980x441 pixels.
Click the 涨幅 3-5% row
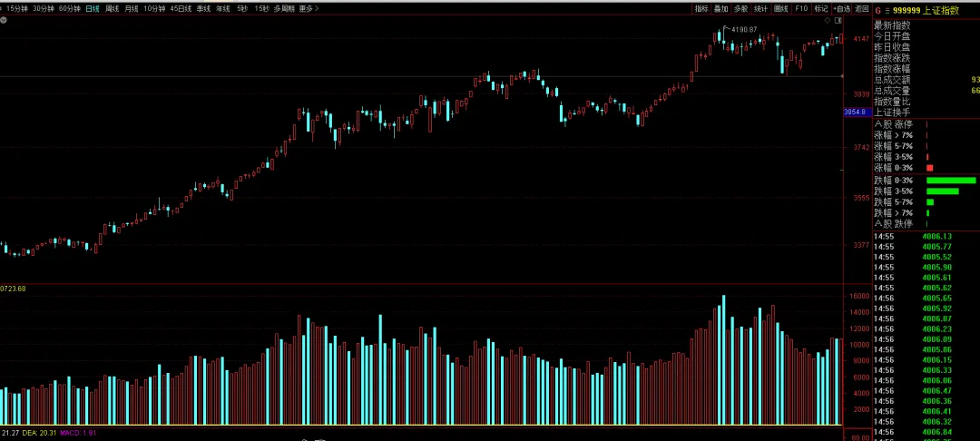point(926,157)
